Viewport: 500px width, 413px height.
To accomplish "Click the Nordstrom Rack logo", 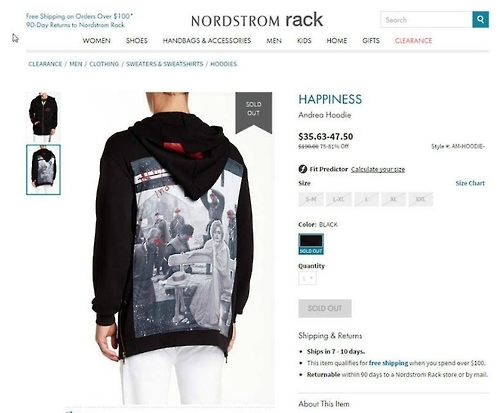I will click(257, 20).
